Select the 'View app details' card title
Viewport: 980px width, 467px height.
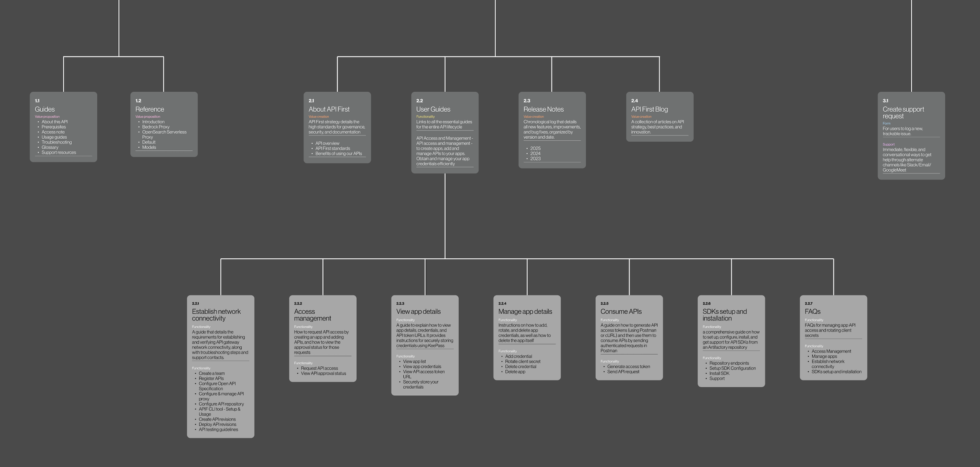[418, 311]
